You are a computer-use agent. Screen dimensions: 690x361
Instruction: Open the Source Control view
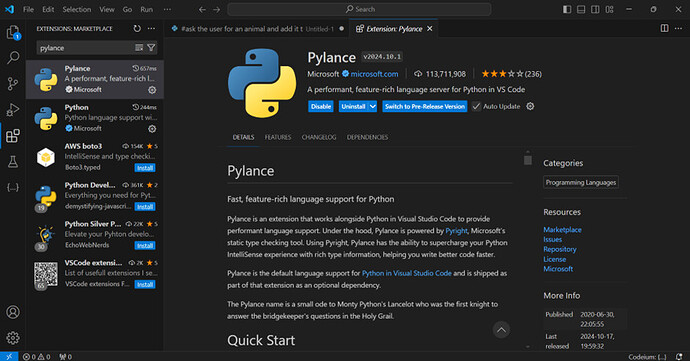point(13,84)
